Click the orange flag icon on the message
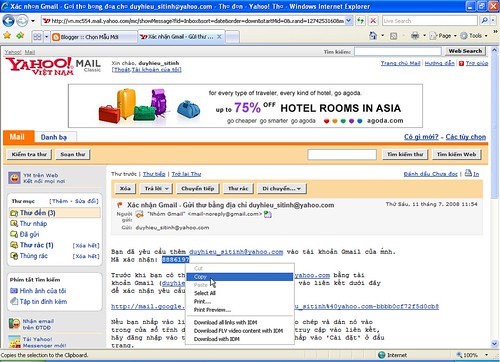500x362 pixels. point(120,205)
